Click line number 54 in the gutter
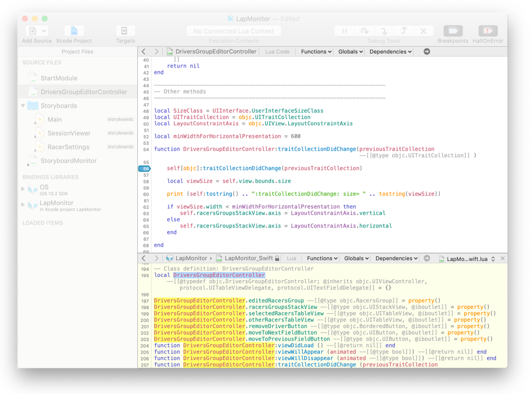This screenshot has height=394, width=532. (146, 150)
